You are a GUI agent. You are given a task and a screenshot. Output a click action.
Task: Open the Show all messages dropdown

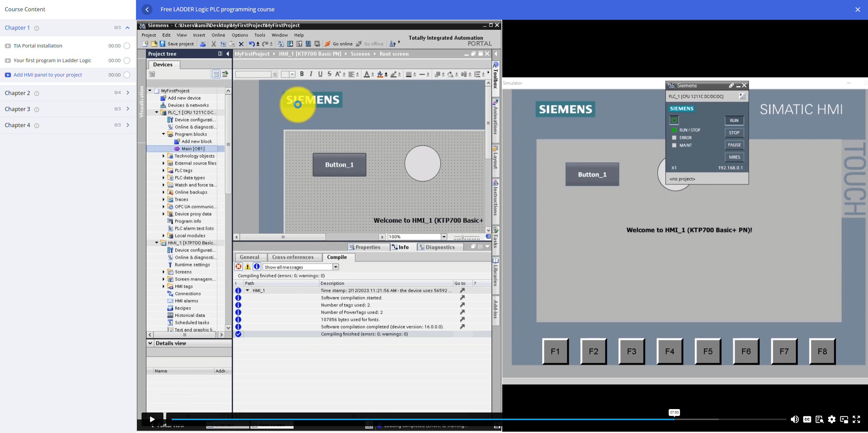click(x=335, y=267)
